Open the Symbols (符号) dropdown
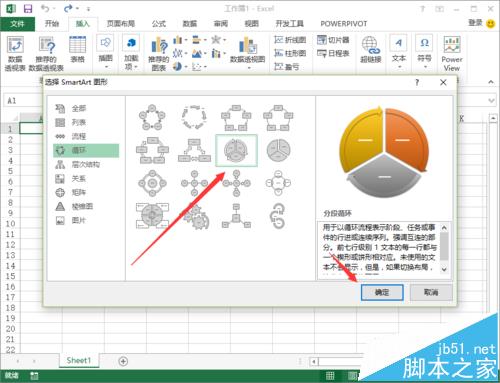500x383 pixels. [x=424, y=52]
